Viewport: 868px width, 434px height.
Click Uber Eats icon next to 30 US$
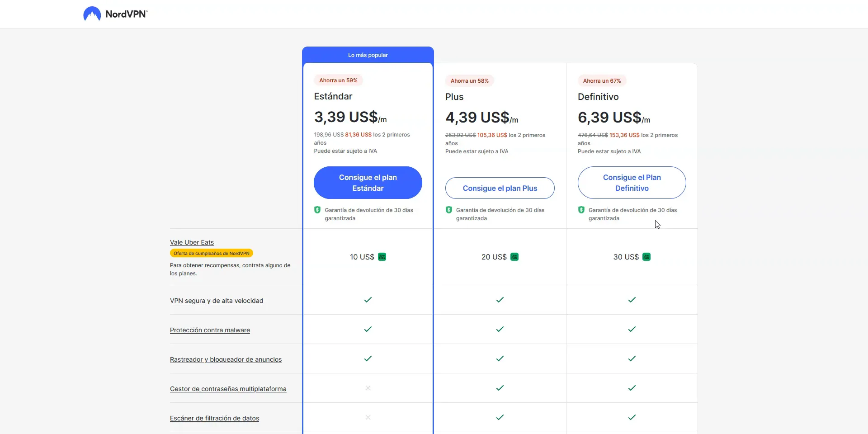pyautogui.click(x=646, y=257)
